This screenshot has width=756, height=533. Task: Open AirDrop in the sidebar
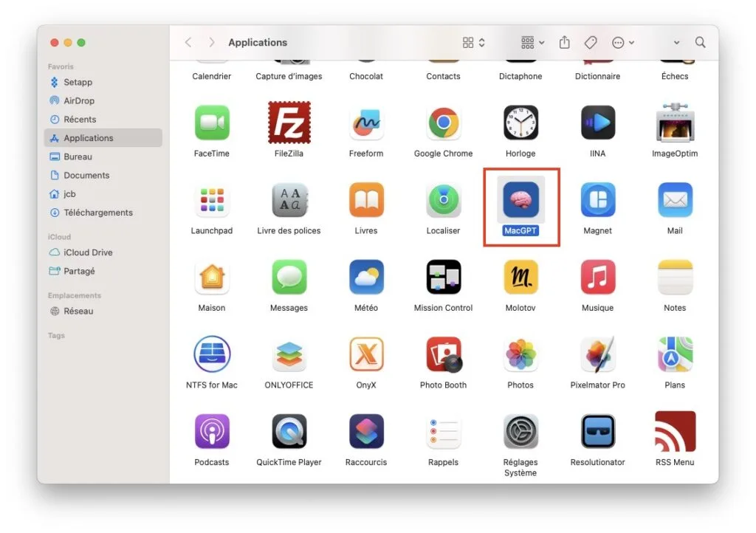click(x=103, y=100)
